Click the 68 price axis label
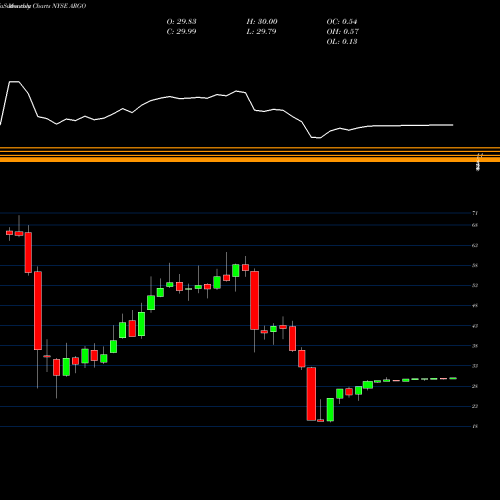The width and height of the screenshot is (500, 500). click(x=475, y=225)
